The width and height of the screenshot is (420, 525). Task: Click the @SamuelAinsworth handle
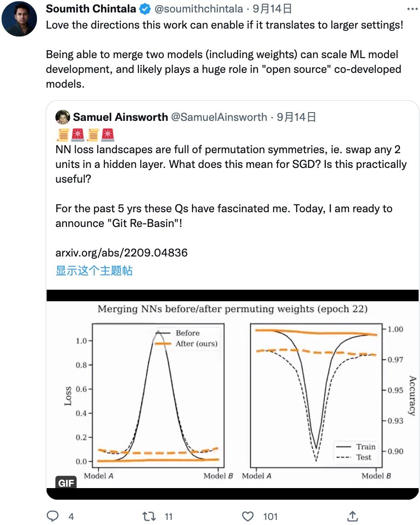tap(219, 117)
